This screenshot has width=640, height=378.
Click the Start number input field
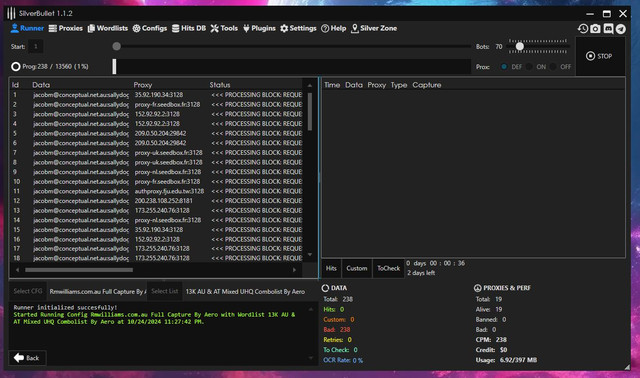(x=36, y=47)
